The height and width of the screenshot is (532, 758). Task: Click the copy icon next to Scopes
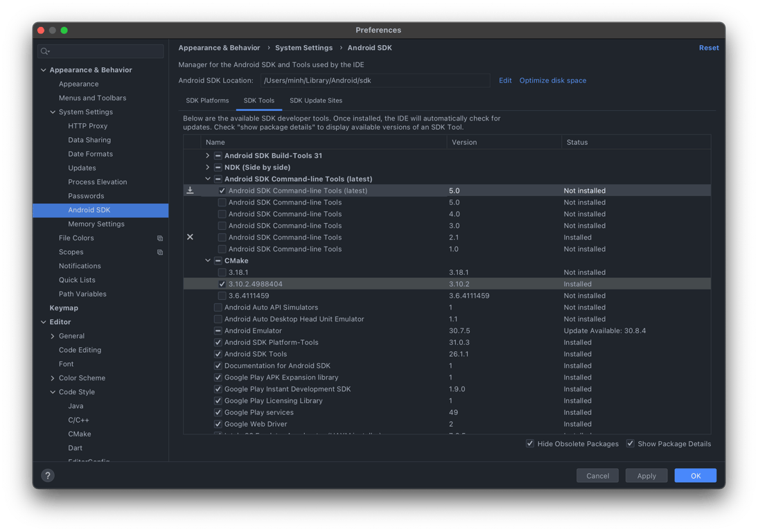click(x=160, y=252)
